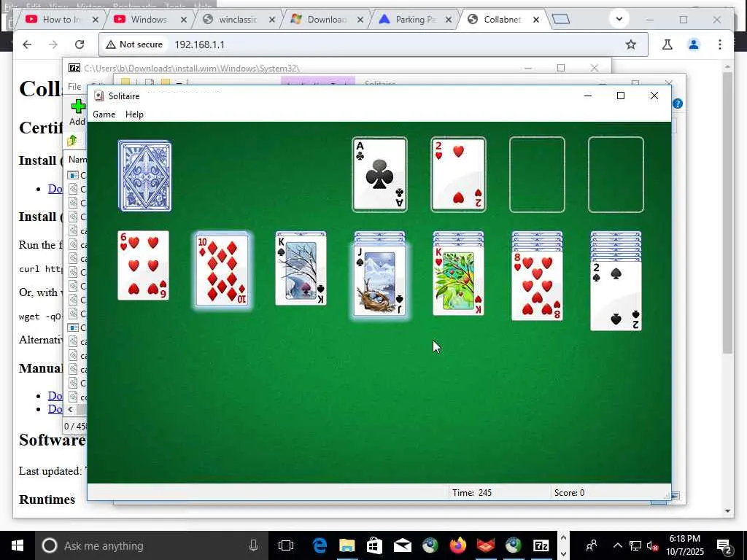This screenshot has width=747, height=560.
Task: Close the Collabnet tab
Action: [x=536, y=20]
